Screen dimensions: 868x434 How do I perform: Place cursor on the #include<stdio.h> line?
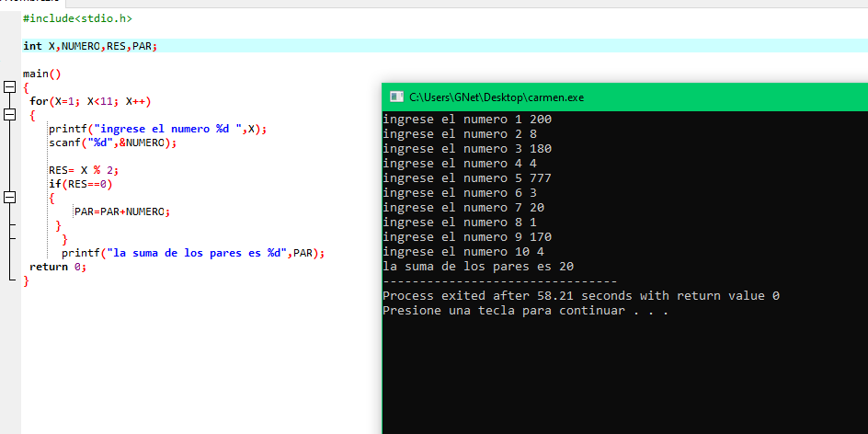coord(77,18)
